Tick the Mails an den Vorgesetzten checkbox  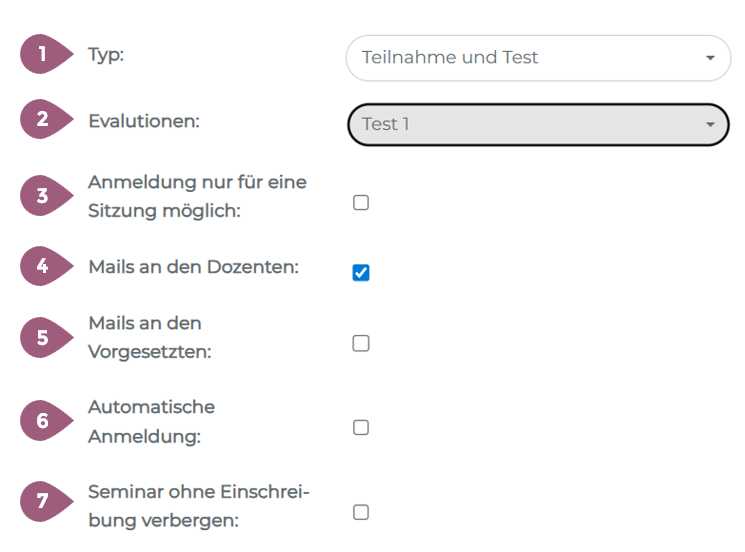point(361,343)
